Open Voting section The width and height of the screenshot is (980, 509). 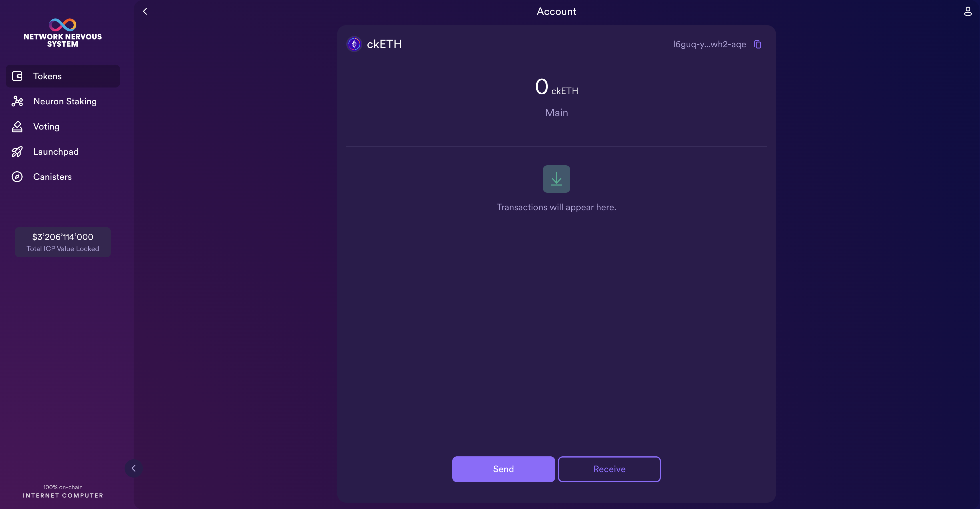[x=46, y=126]
